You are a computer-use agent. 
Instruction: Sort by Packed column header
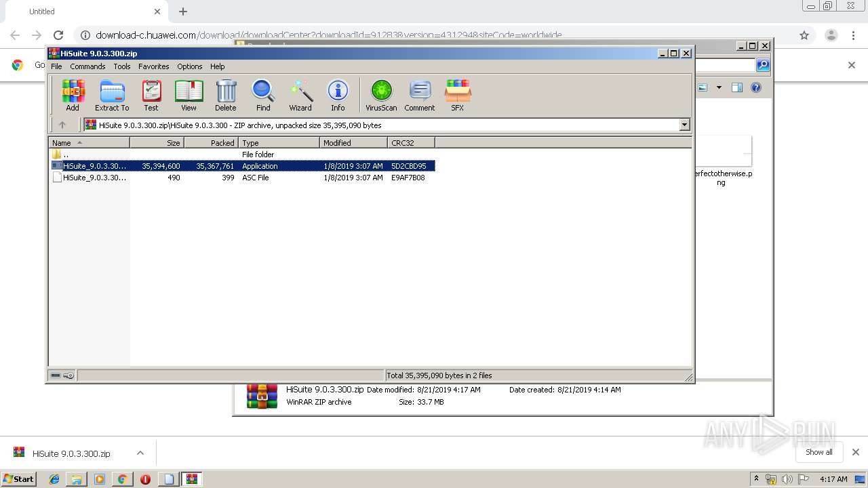pyautogui.click(x=211, y=142)
